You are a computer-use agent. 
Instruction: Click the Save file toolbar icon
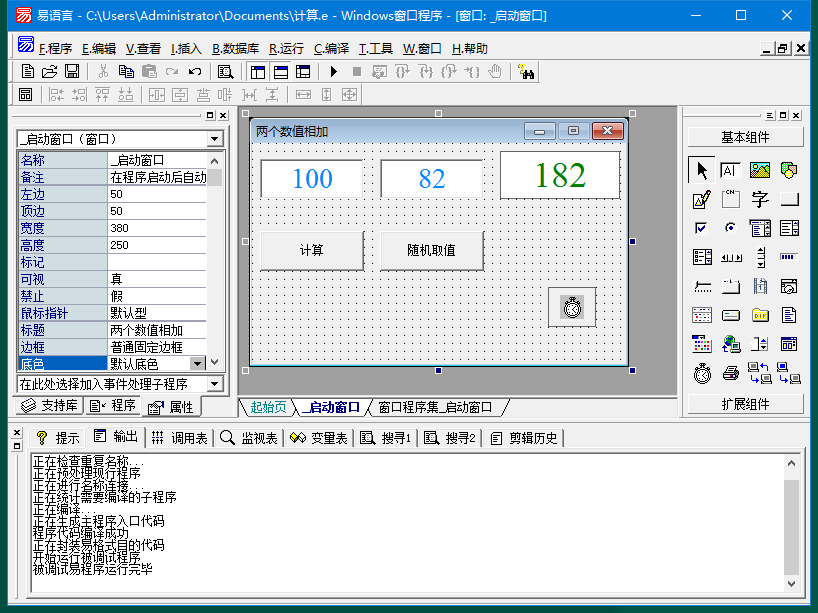pos(72,72)
